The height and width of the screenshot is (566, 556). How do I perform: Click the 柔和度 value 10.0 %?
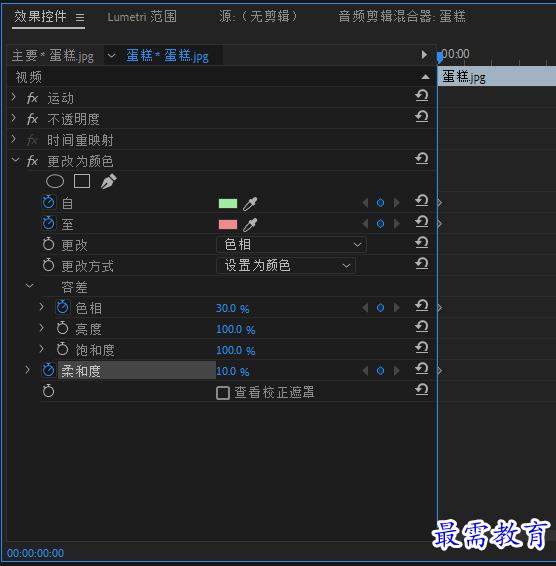(x=233, y=372)
